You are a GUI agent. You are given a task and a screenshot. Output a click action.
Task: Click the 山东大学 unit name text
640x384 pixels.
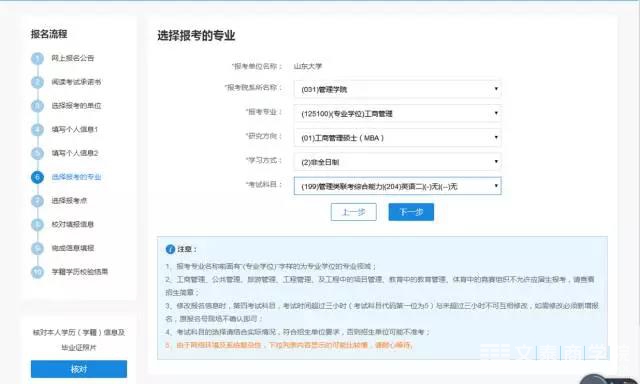[x=308, y=66]
